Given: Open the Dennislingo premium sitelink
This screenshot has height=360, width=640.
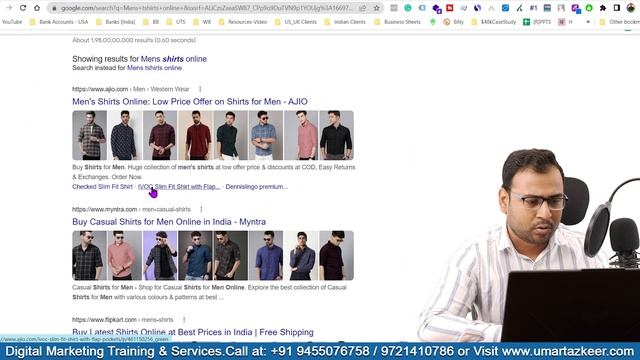Looking at the screenshot, I should (x=257, y=187).
